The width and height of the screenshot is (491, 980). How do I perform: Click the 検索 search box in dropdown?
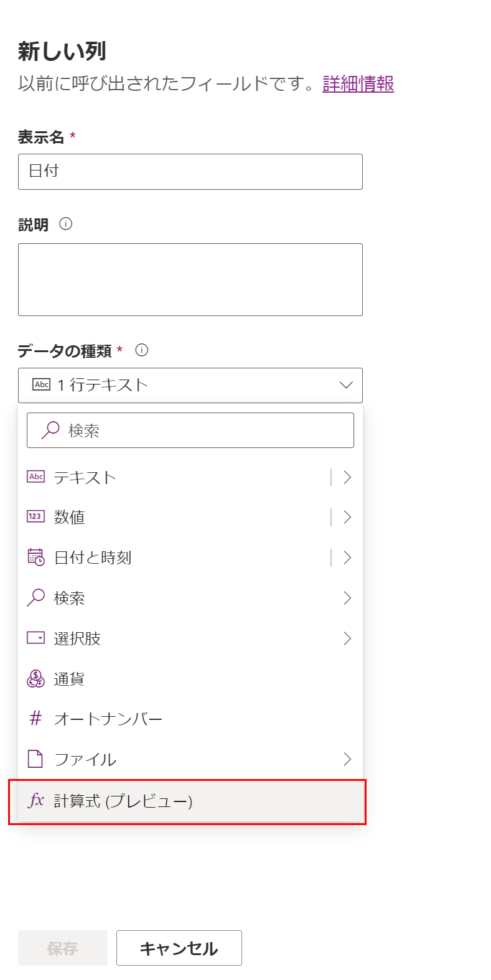(190, 430)
